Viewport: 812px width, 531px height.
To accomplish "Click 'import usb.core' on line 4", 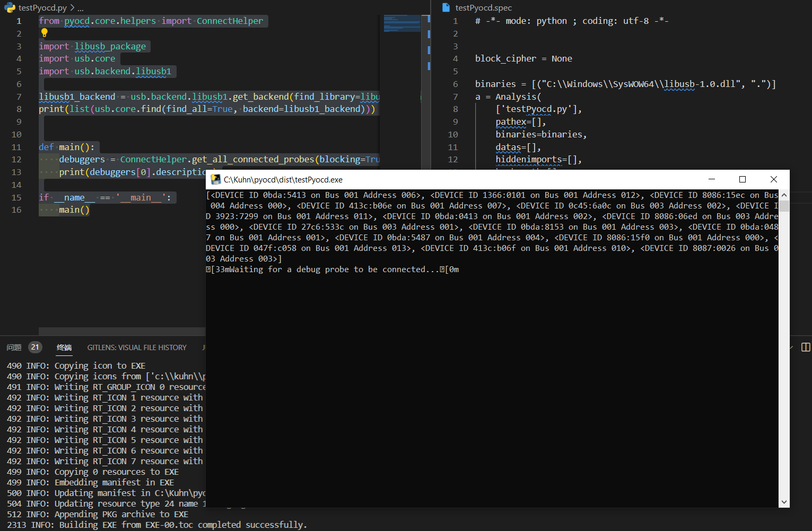I will tap(77, 59).
